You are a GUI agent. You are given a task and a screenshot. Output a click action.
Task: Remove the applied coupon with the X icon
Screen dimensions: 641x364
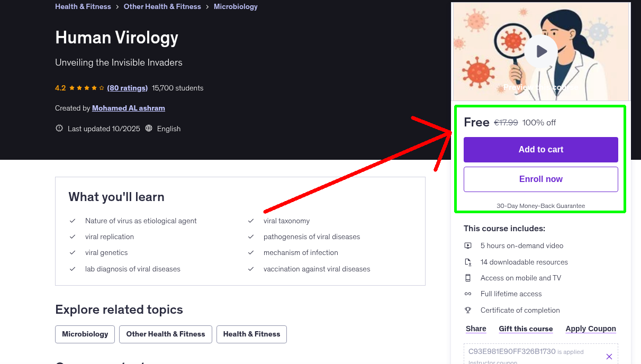pos(609,357)
